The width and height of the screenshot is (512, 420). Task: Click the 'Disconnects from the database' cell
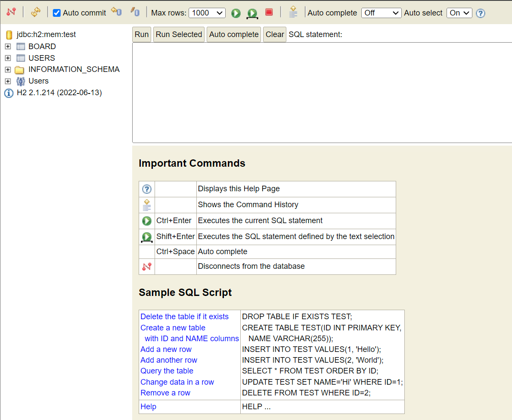coord(296,266)
